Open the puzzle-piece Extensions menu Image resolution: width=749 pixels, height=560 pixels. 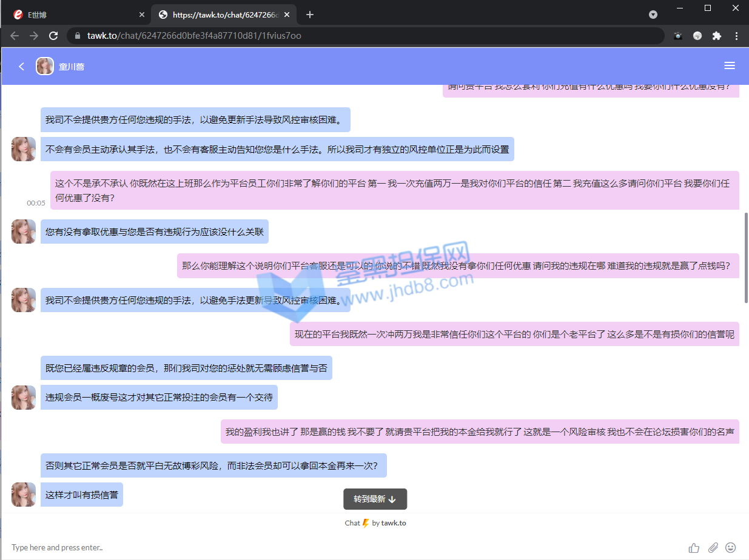[717, 36]
